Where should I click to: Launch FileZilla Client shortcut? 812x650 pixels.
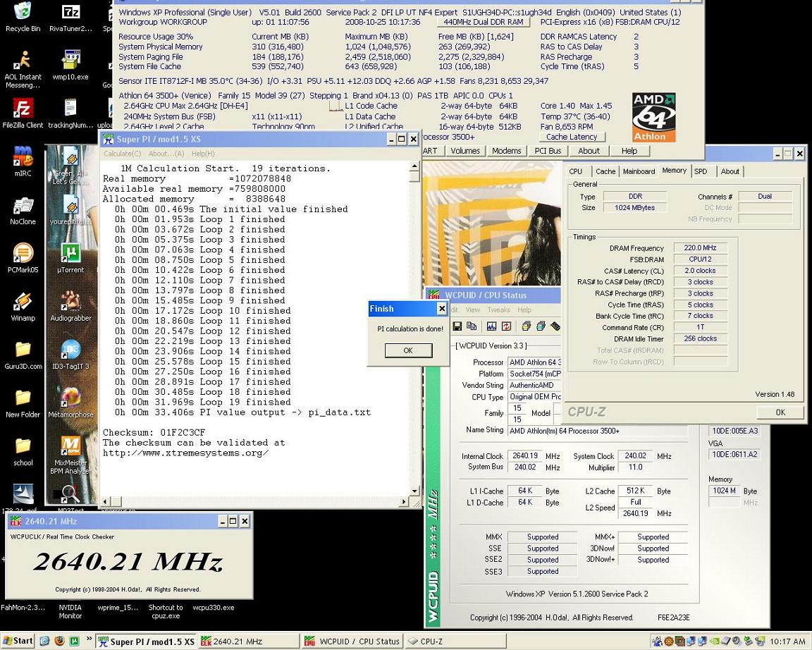pyautogui.click(x=23, y=113)
